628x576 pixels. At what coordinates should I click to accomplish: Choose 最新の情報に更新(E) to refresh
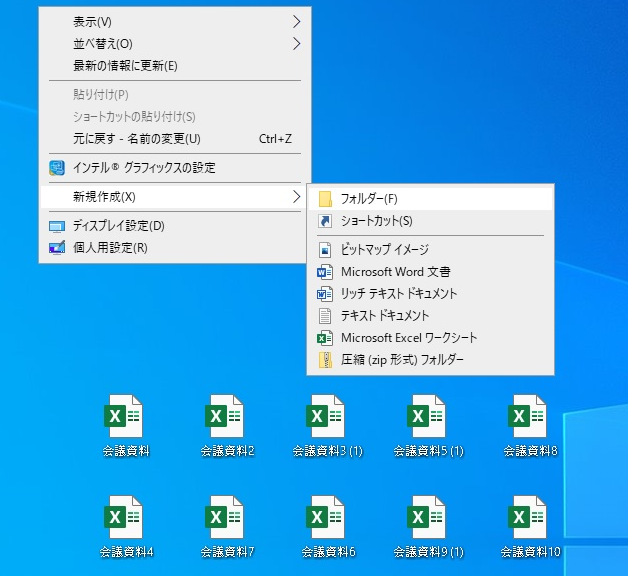point(175,66)
